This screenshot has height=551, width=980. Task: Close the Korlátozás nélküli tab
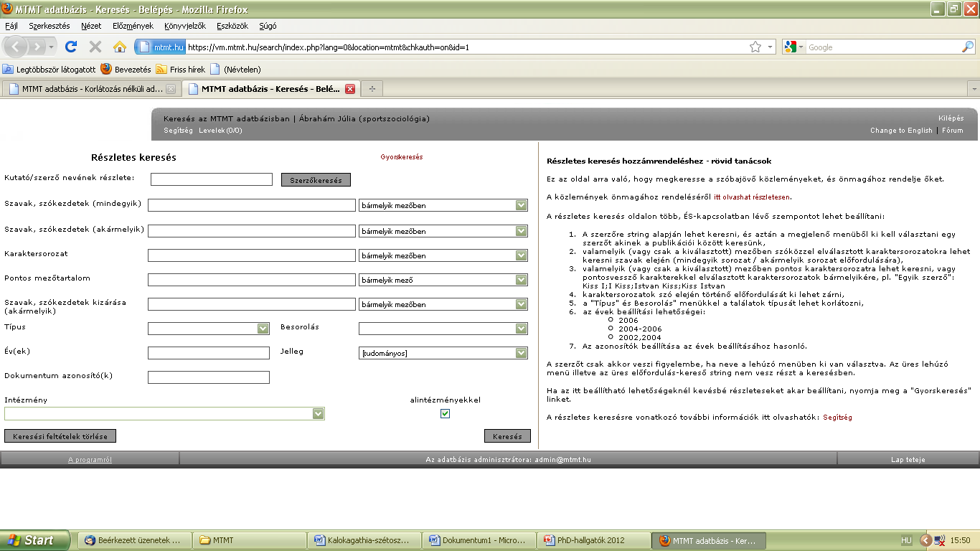(171, 89)
